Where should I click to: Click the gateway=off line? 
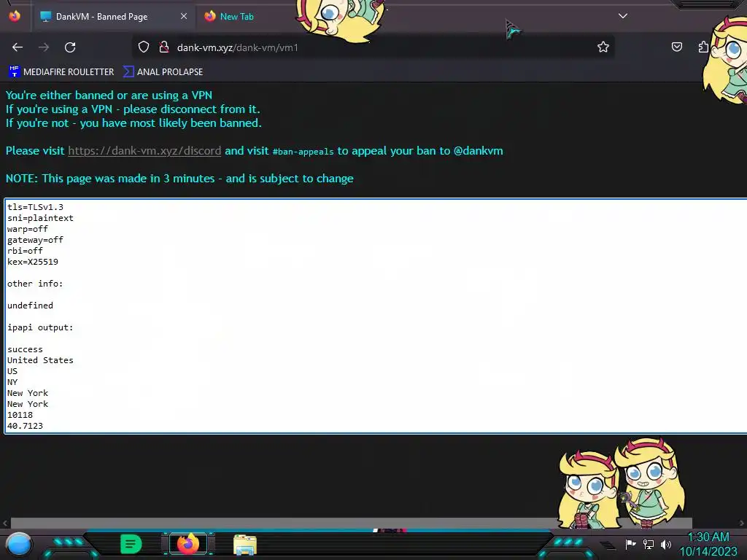[35, 240]
